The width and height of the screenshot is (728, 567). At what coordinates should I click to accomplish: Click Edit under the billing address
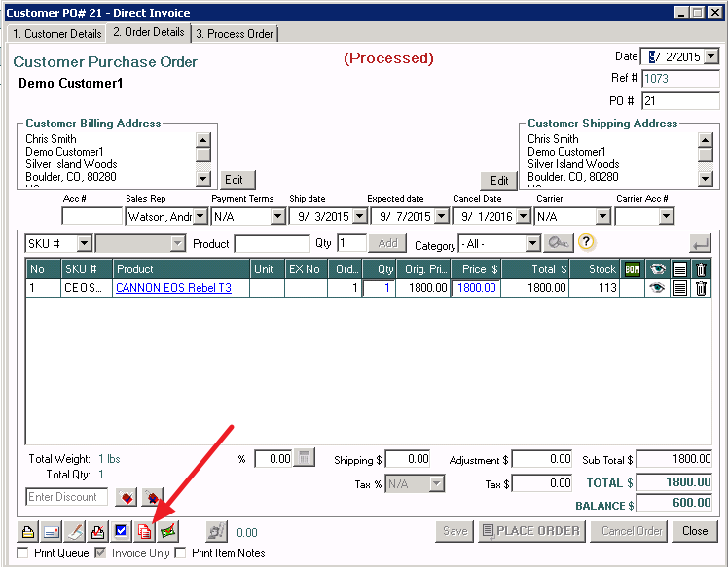coord(238,180)
